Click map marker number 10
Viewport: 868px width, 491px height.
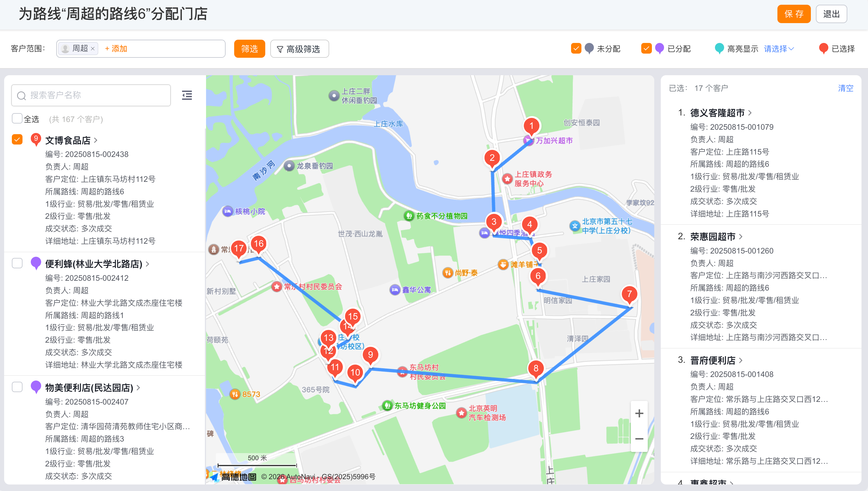[x=355, y=373]
